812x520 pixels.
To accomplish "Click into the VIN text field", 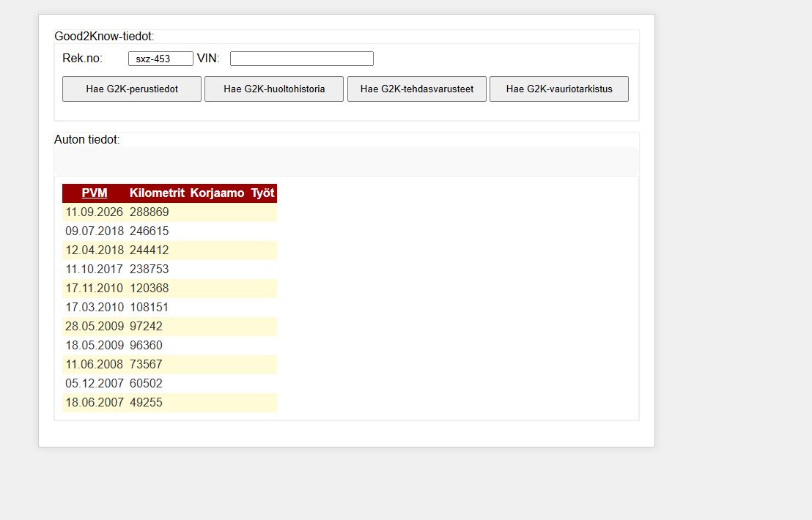I will (302, 59).
